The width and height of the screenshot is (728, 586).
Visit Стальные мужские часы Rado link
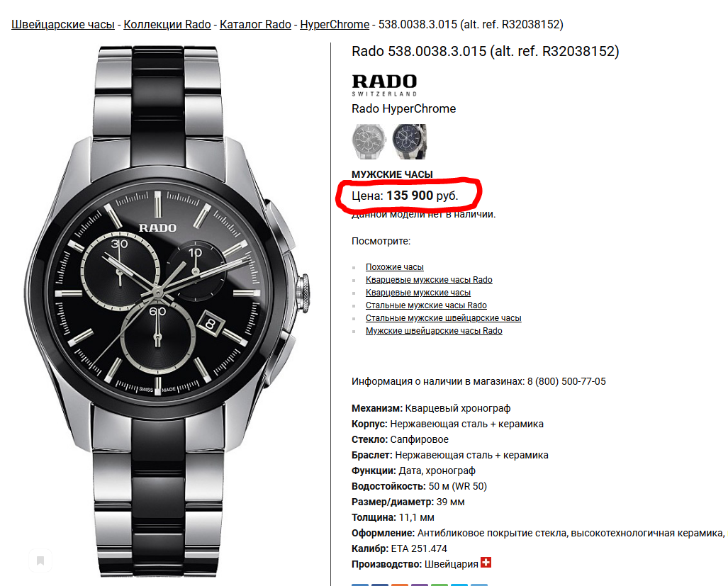tap(426, 305)
